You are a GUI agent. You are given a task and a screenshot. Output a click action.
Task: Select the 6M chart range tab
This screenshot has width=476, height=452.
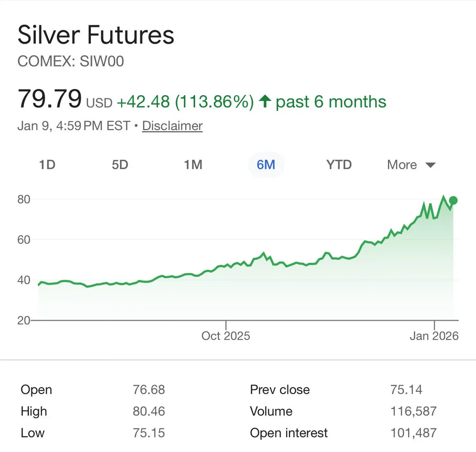click(266, 165)
